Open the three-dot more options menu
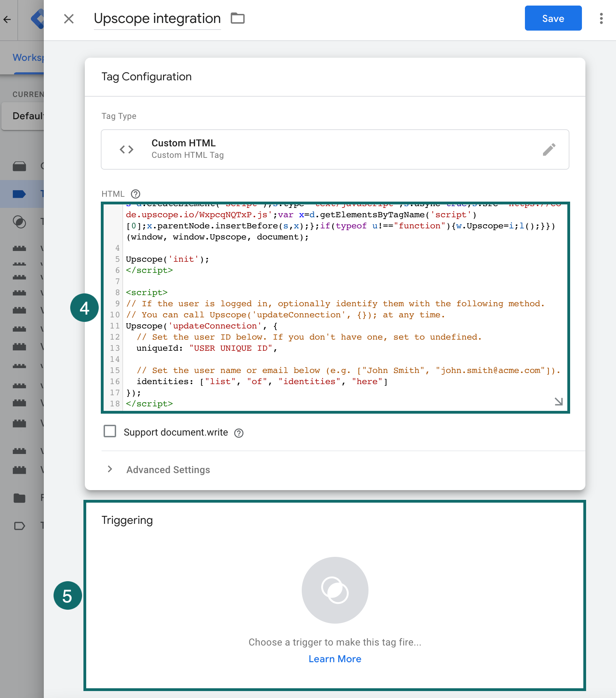 [x=601, y=18]
